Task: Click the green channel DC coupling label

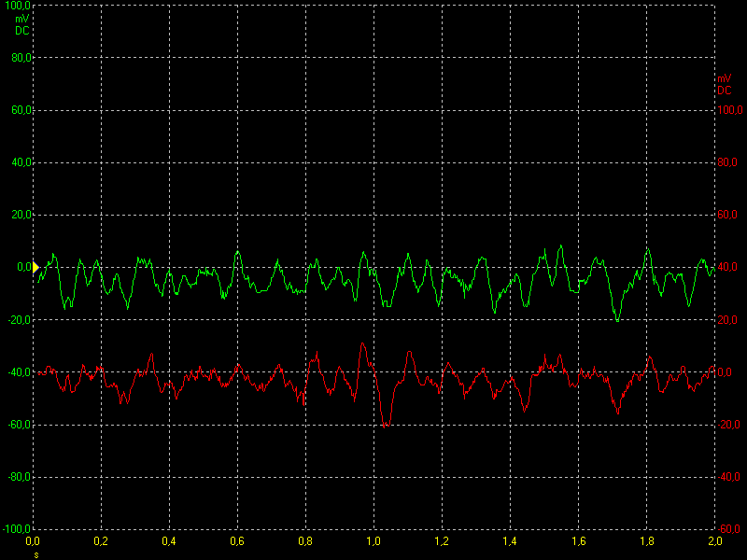Action: (21, 31)
